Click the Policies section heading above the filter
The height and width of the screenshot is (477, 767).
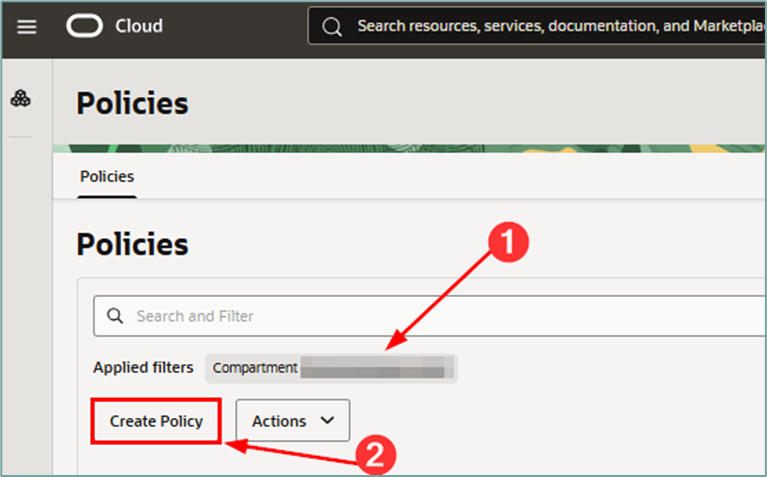[x=132, y=244]
